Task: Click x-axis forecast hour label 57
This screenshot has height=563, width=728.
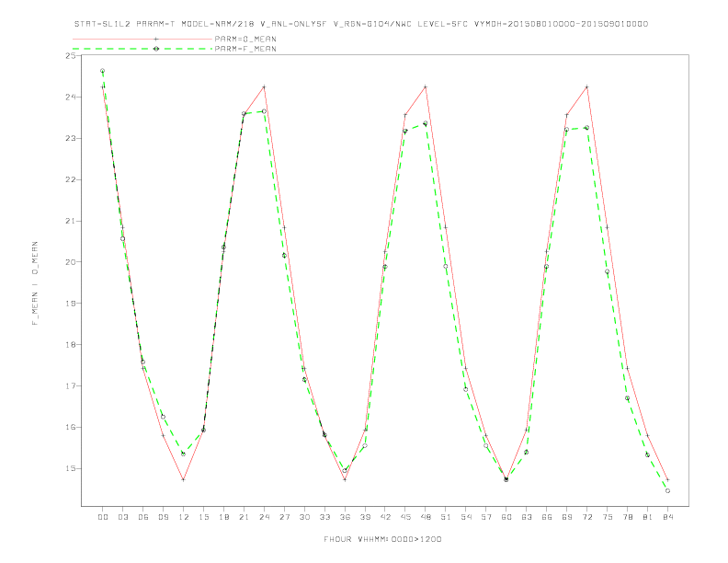Action: pos(486,517)
